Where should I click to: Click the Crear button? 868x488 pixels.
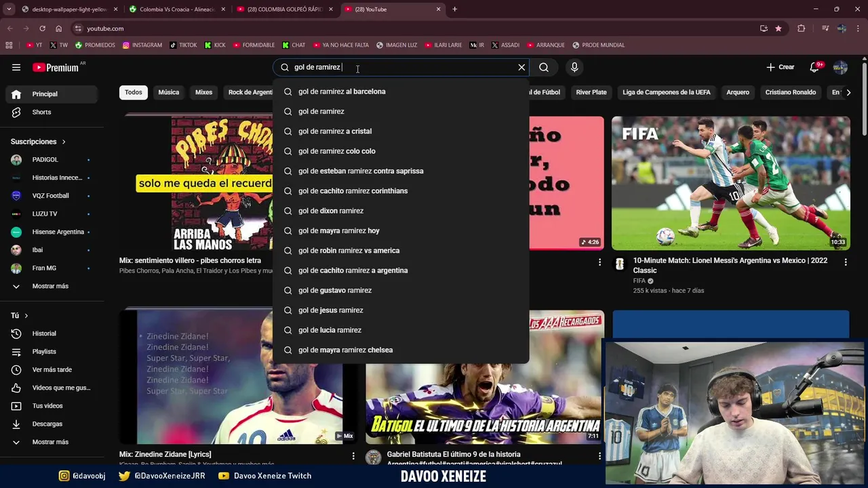click(x=781, y=67)
